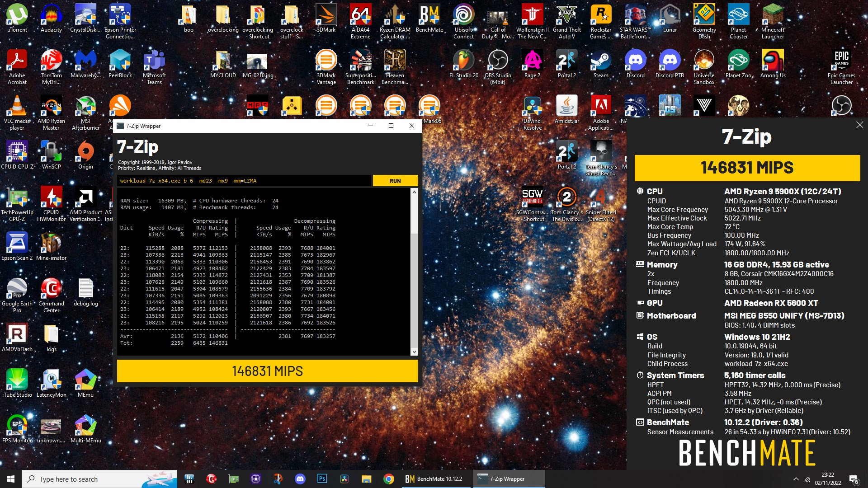Click the 5,160 timer calls entry
868x488 pixels.
pos(755,375)
